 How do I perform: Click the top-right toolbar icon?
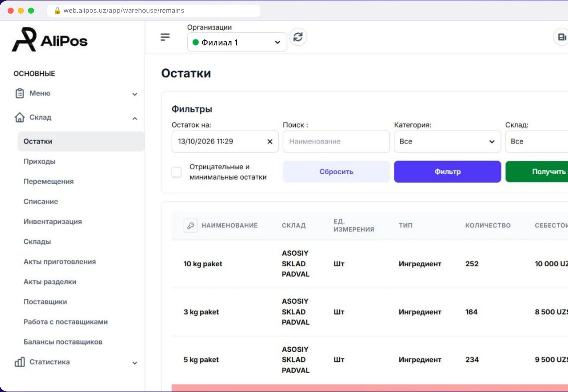point(562,37)
